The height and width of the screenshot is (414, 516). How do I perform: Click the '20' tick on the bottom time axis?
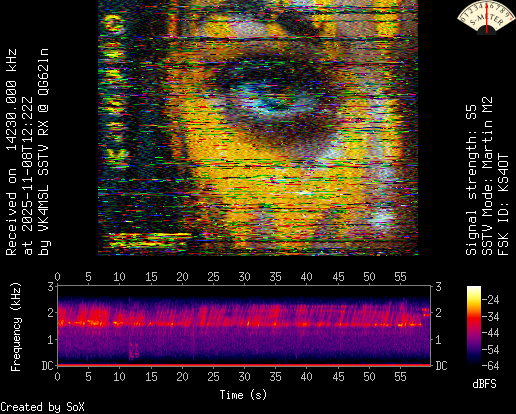[182, 377]
